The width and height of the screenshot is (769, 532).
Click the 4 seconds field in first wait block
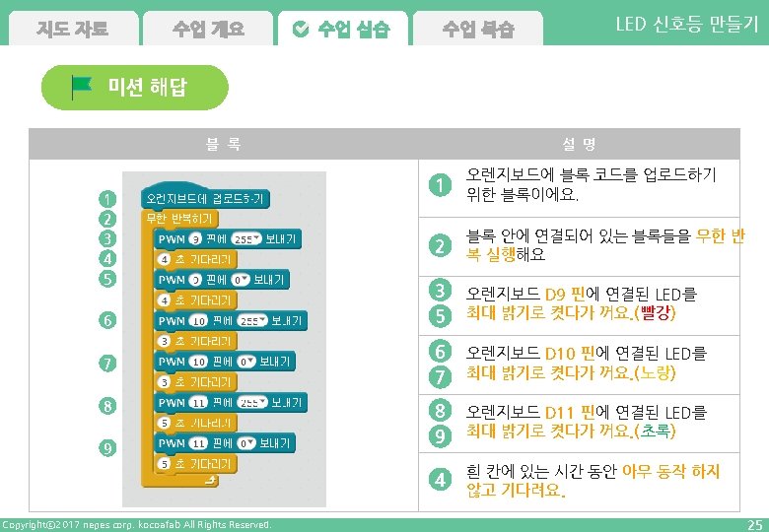[x=165, y=258]
